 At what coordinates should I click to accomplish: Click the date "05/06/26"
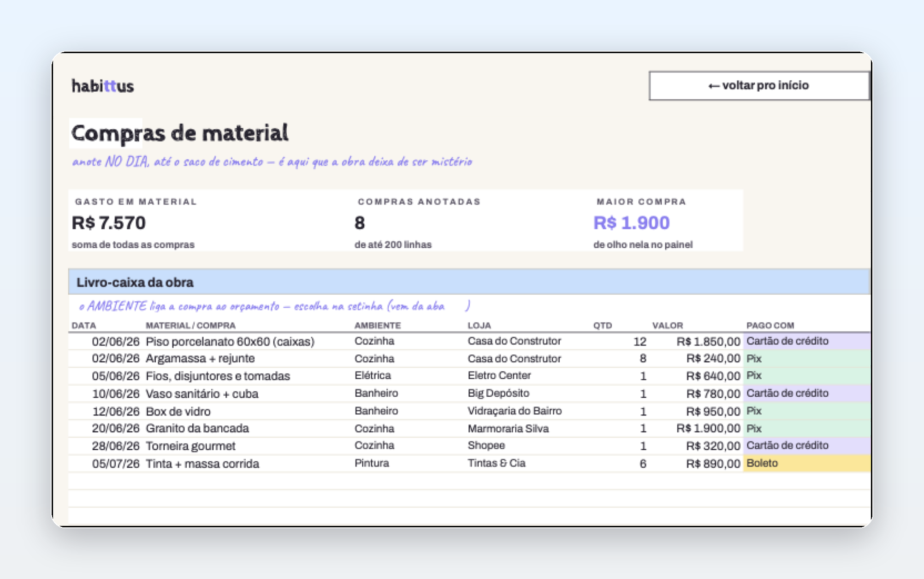point(116,376)
